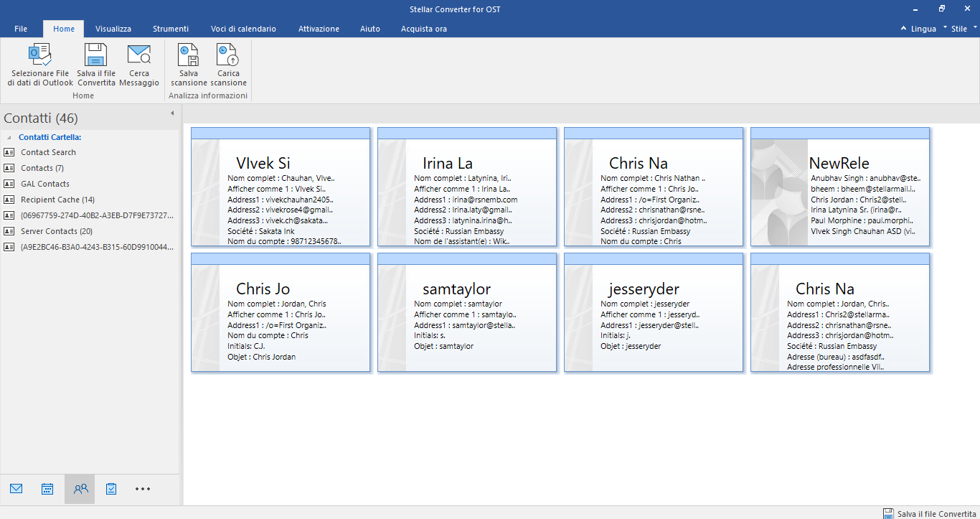Select Home ribbon tab

pyautogui.click(x=64, y=29)
